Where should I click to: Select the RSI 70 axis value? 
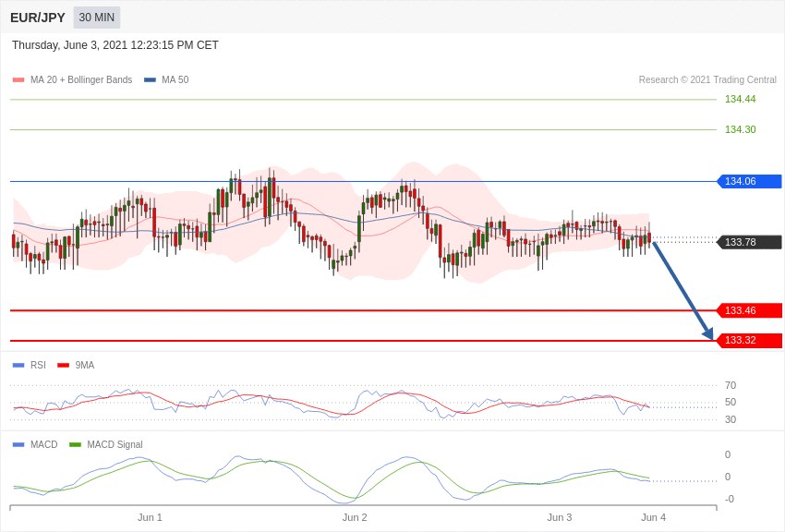click(731, 385)
